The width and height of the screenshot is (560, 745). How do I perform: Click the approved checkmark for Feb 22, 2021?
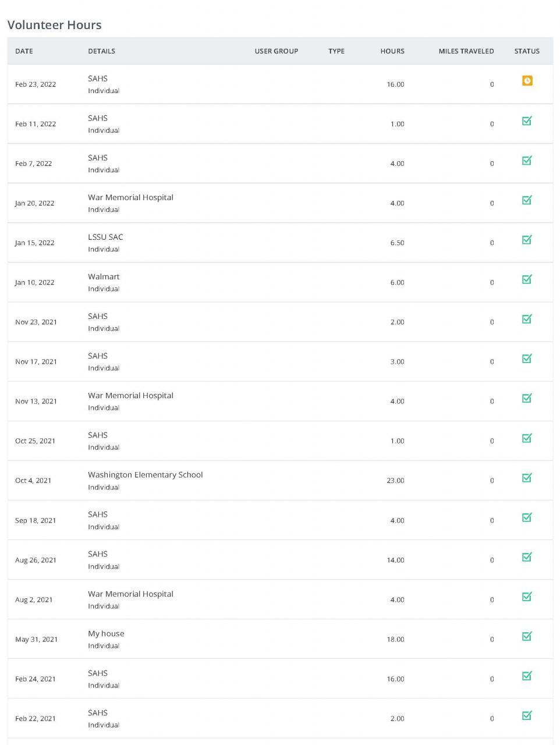click(x=527, y=715)
